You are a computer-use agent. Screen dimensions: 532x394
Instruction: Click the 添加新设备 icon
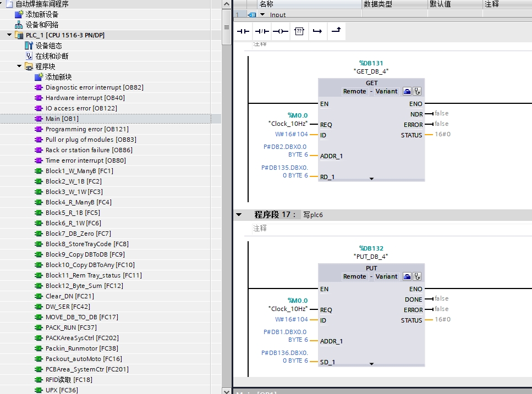pyautogui.click(x=19, y=14)
